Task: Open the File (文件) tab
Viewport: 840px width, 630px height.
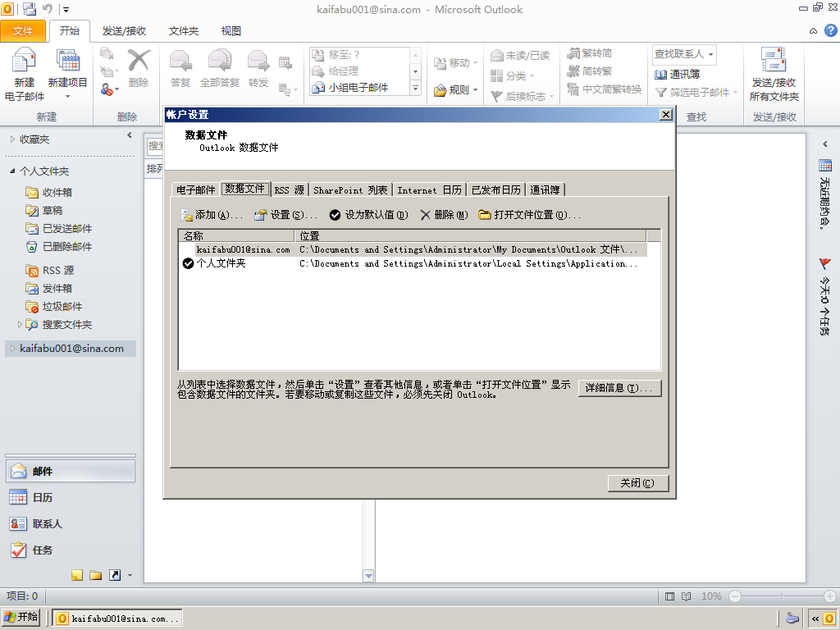Action: (22, 31)
